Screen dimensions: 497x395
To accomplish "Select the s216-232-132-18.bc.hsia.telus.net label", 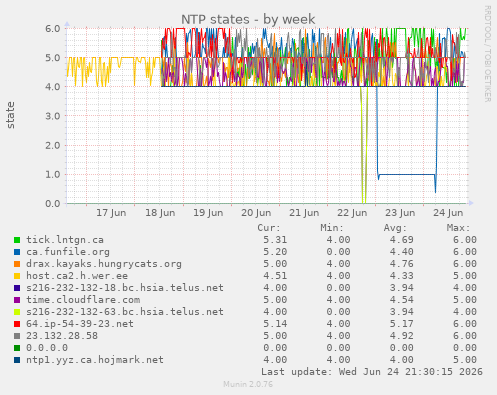I will pos(125,288).
